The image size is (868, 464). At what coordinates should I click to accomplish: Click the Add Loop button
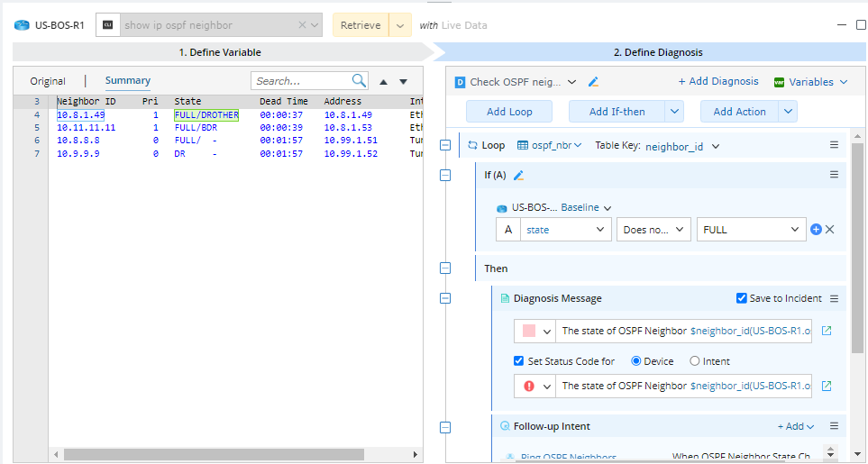point(509,112)
